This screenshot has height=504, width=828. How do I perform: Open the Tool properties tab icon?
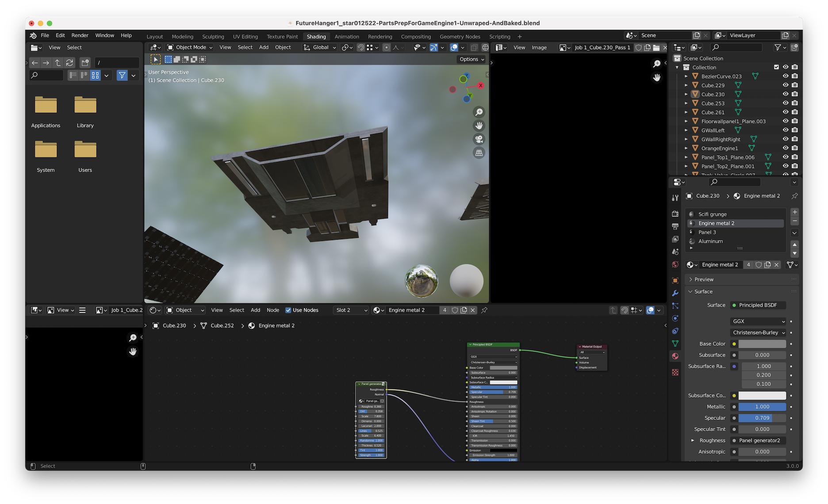675,198
